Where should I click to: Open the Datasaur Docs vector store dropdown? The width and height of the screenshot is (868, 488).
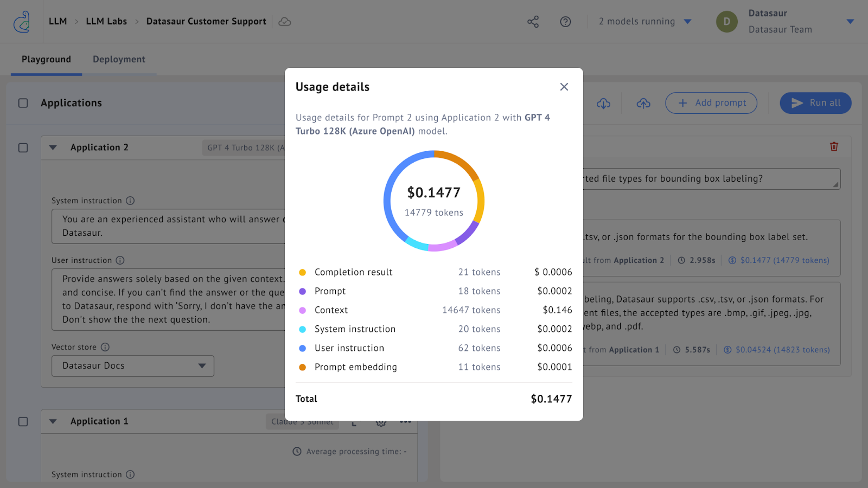click(x=133, y=366)
